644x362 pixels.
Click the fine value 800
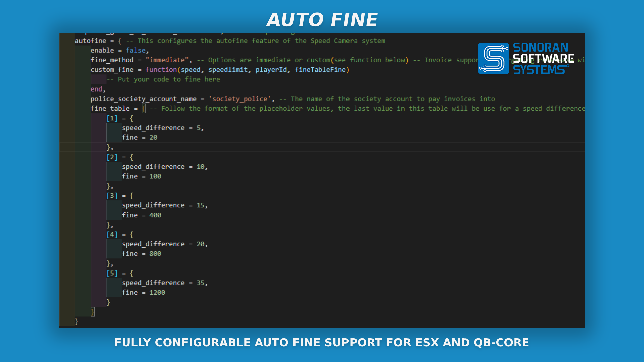coord(155,254)
